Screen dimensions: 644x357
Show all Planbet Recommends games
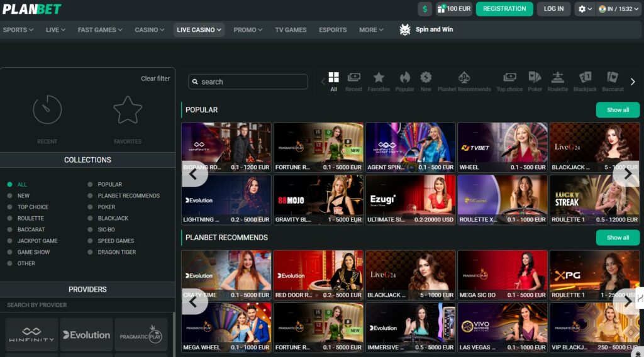point(618,237)
